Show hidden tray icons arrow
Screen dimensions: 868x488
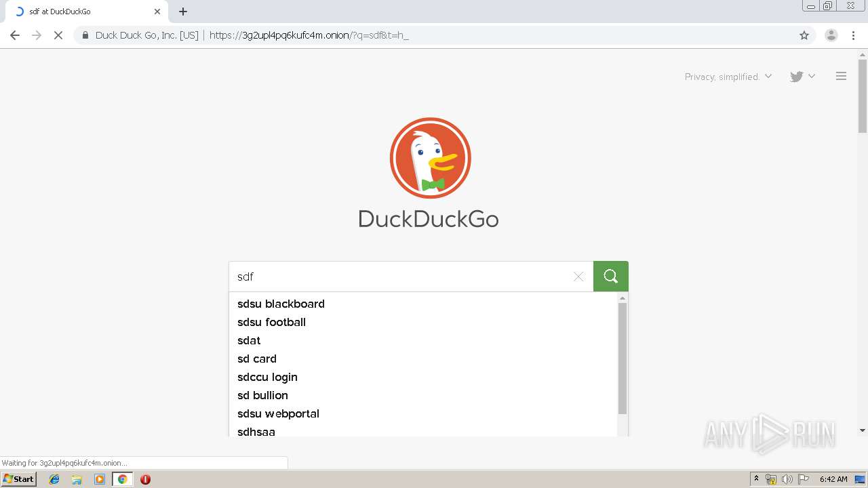click(757, 479)
